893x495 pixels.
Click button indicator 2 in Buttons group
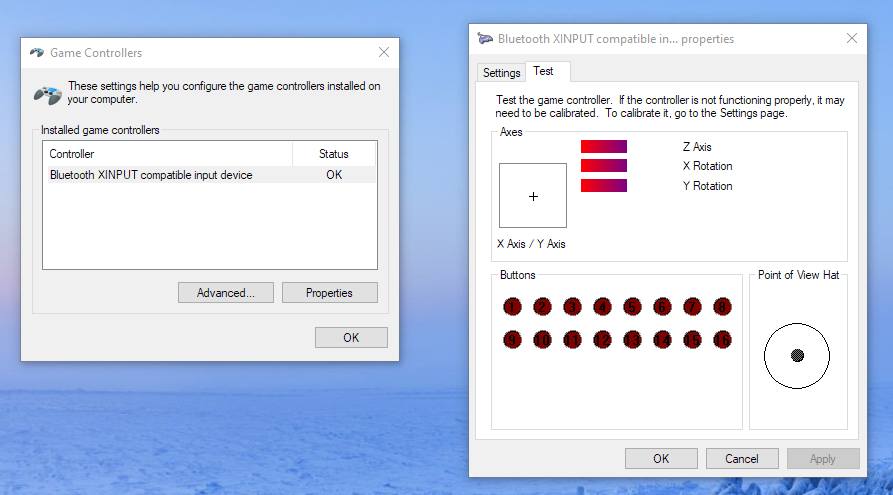(x=542, y=307)
